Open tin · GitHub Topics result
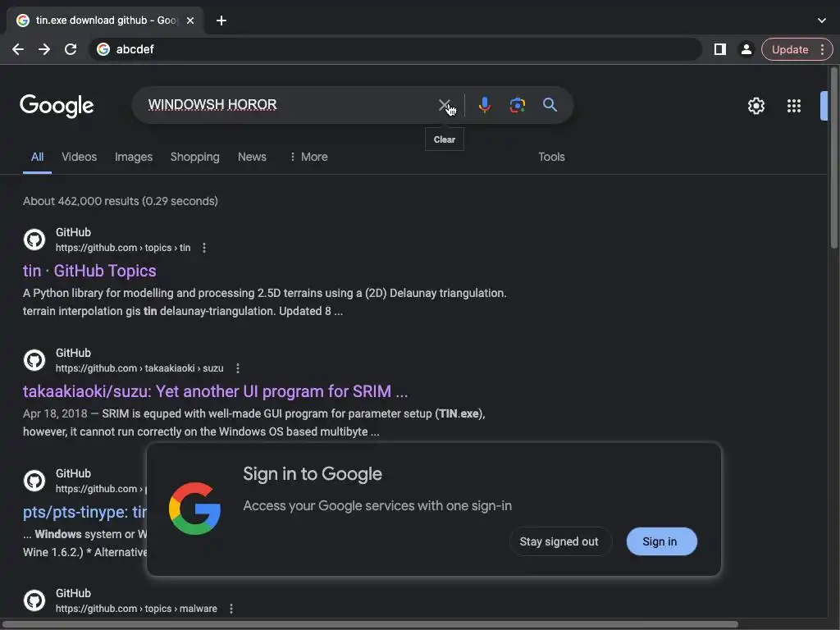Screen dimensions: 840x630 [x=89, y=271]
